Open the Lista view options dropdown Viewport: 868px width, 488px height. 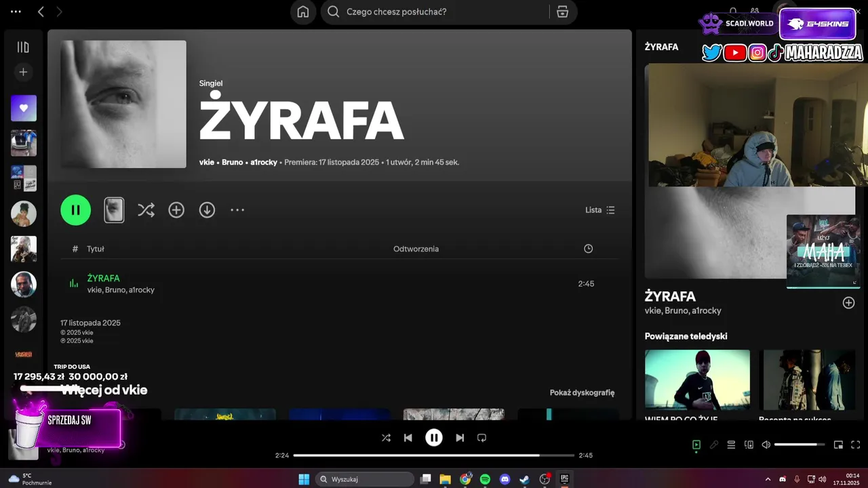click(x=600, y=210)
